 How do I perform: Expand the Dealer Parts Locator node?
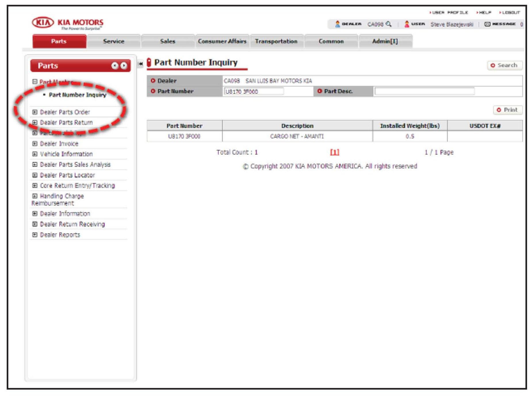pos(35,175)
